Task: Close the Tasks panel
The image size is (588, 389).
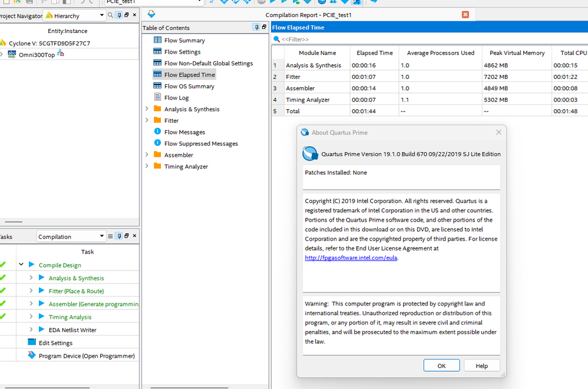Action: click(134, 236)
